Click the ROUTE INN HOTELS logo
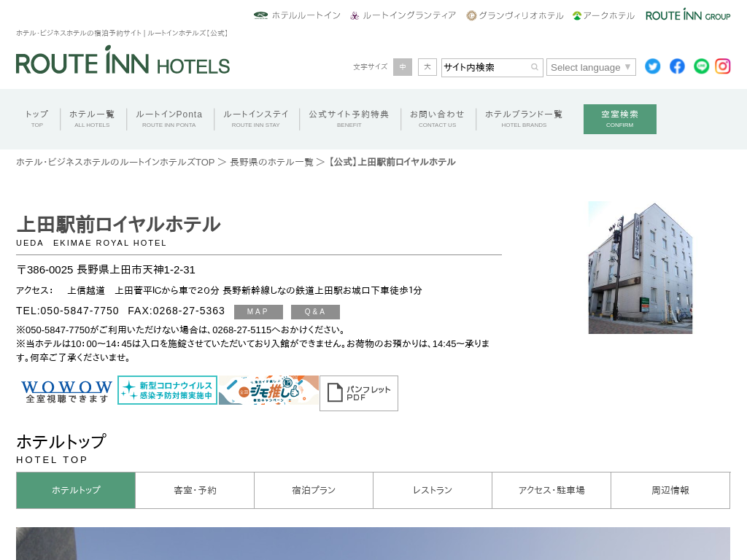Screen dimensions: 747x560 [x=123, y=60]
